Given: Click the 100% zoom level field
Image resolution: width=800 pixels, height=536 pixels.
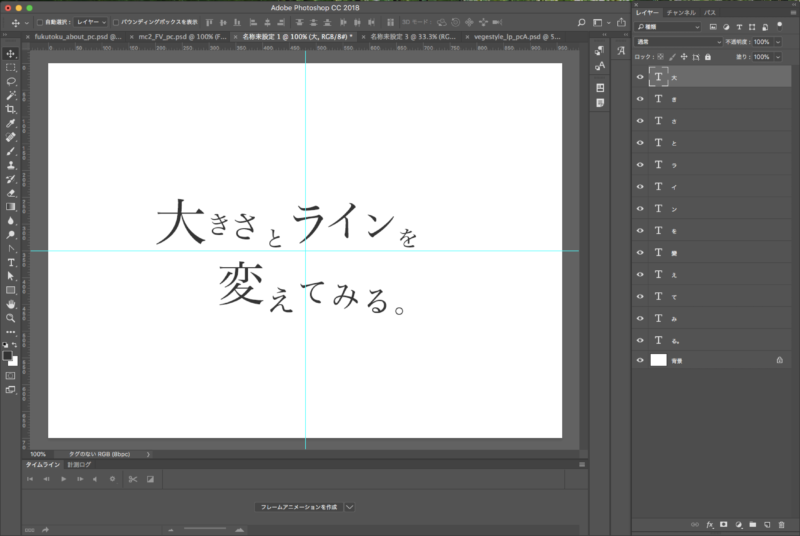Looking at the screenshot, I should (38, 454).
